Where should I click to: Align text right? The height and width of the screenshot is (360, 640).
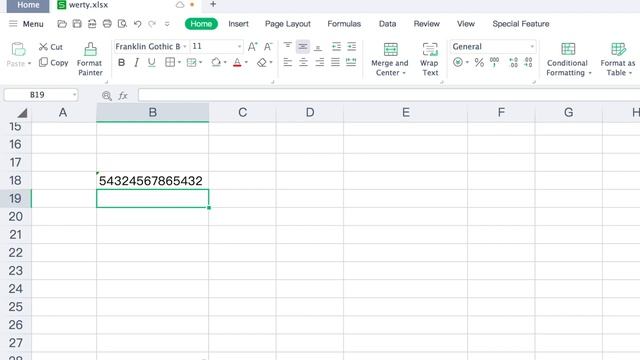[x=320, y=62]
